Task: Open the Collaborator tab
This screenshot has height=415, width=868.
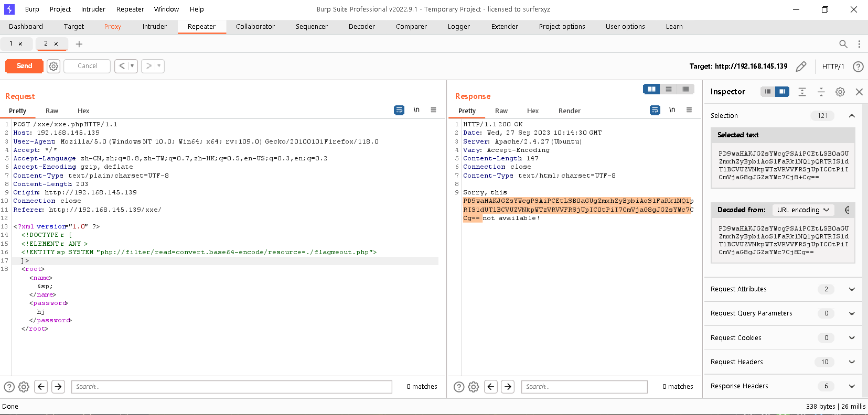Action: pyautogui.click(x=255, y=27)
